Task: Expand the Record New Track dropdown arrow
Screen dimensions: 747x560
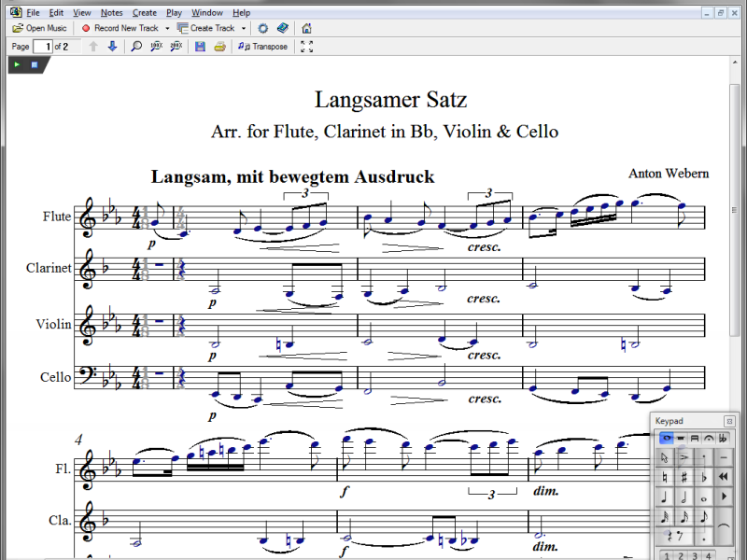Action: (x=167, y=29)
